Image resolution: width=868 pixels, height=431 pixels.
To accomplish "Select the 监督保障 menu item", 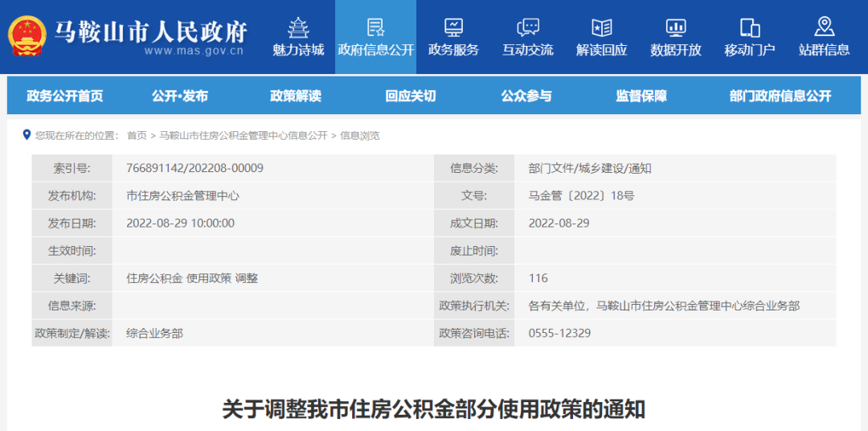I will (x=641, y=96).
